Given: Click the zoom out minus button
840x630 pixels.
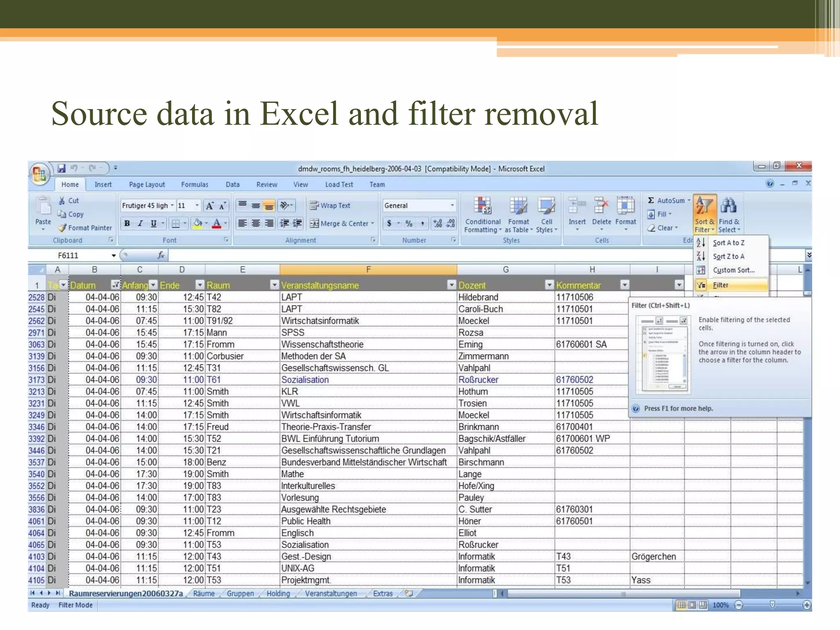Looking at the screenshot, I should tap(738, 605).
